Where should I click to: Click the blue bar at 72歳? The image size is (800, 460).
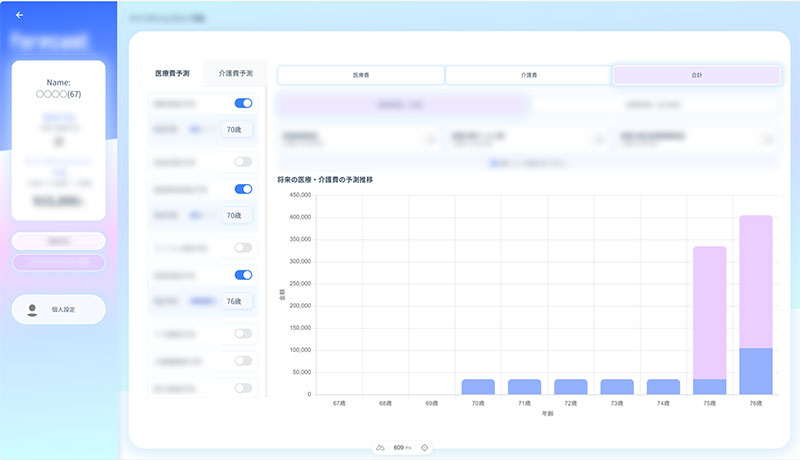tap(570, 387)
